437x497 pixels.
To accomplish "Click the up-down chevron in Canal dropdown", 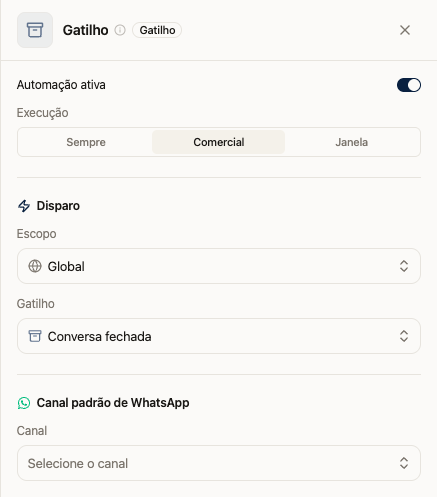I will [x=404, y=463].
